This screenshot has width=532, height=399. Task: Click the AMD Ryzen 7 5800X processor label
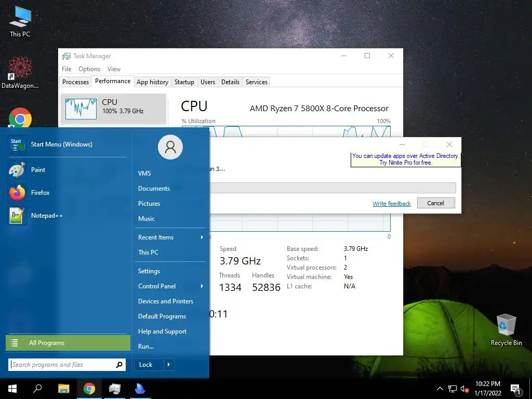tap(319, 109)
